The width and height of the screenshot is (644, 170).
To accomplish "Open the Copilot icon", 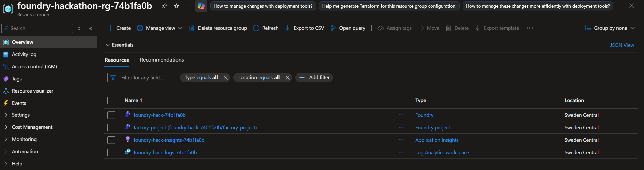I will click(x=201, y=6).
